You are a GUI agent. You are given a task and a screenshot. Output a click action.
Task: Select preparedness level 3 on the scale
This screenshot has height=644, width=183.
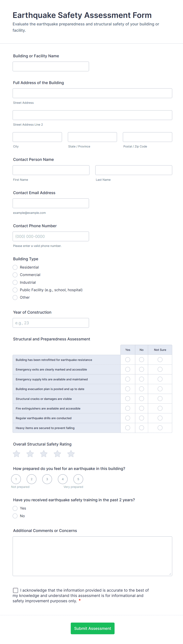47,479
